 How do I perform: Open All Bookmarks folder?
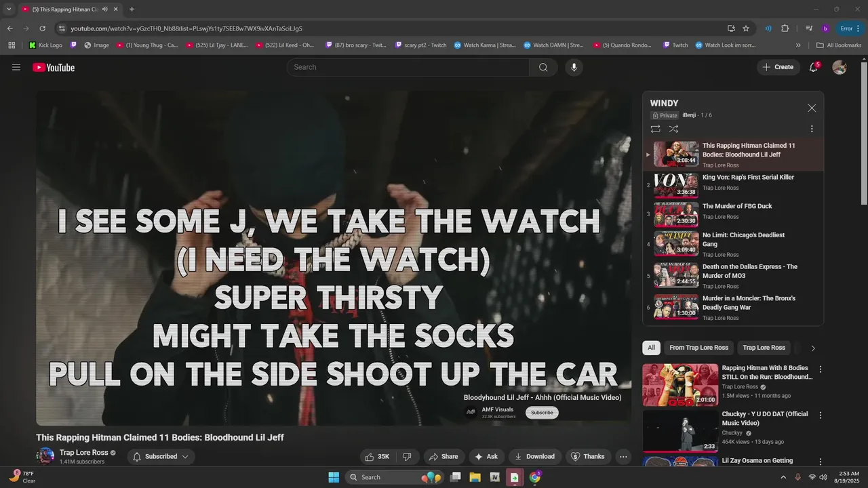839,45
